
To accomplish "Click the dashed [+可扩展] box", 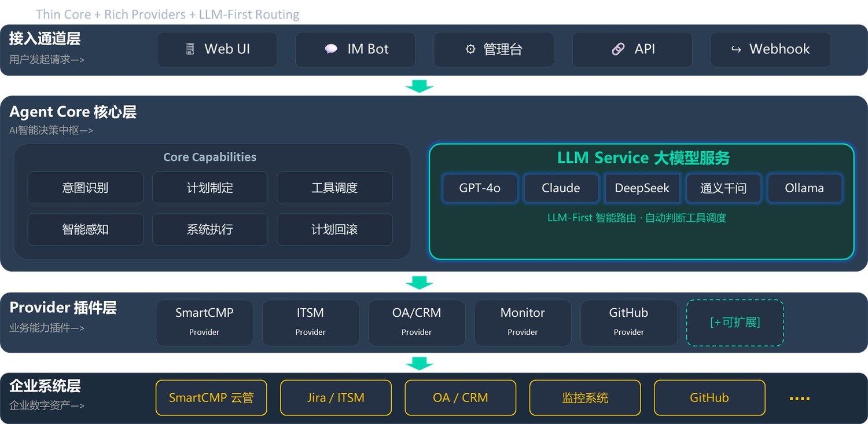I will [735, 323].
